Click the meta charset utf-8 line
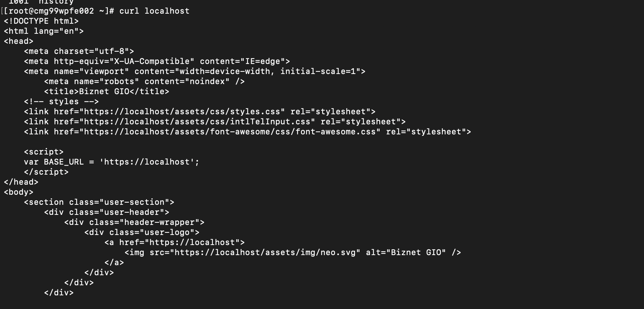 (79, 51)
